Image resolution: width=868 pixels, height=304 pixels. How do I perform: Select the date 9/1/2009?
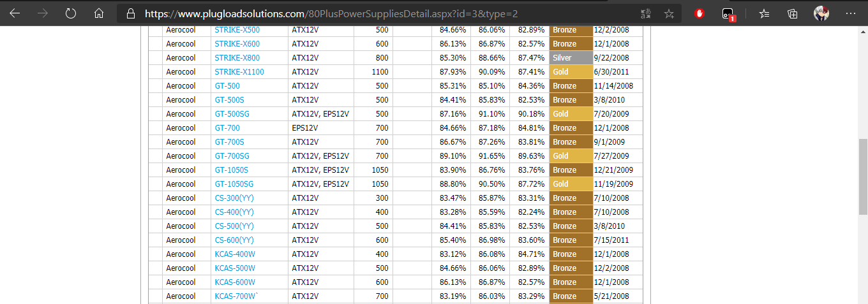pyautogui.click(x=610, y=142)
